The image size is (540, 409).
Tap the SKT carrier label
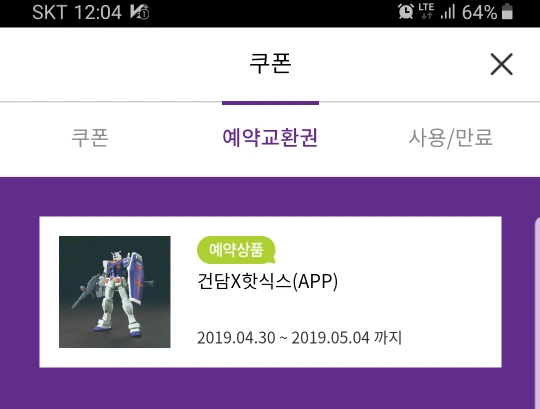49,12
